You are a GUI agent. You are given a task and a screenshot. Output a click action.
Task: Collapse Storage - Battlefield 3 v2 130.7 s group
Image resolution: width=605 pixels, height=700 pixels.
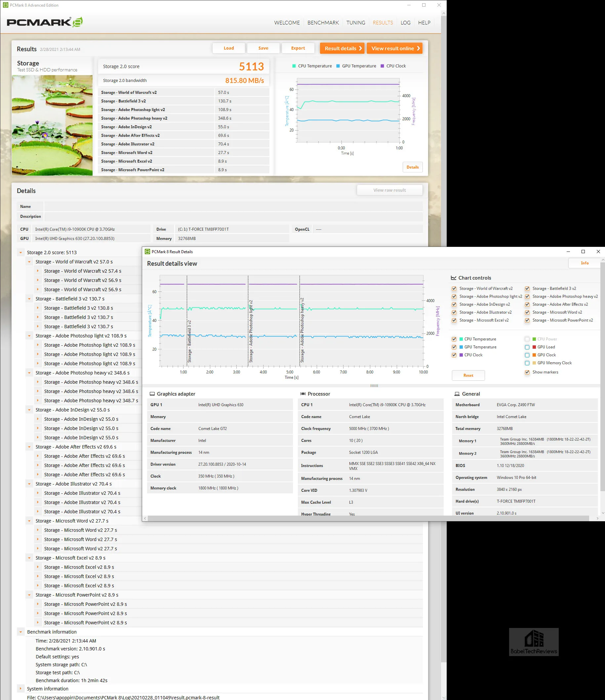coord(29,299)
